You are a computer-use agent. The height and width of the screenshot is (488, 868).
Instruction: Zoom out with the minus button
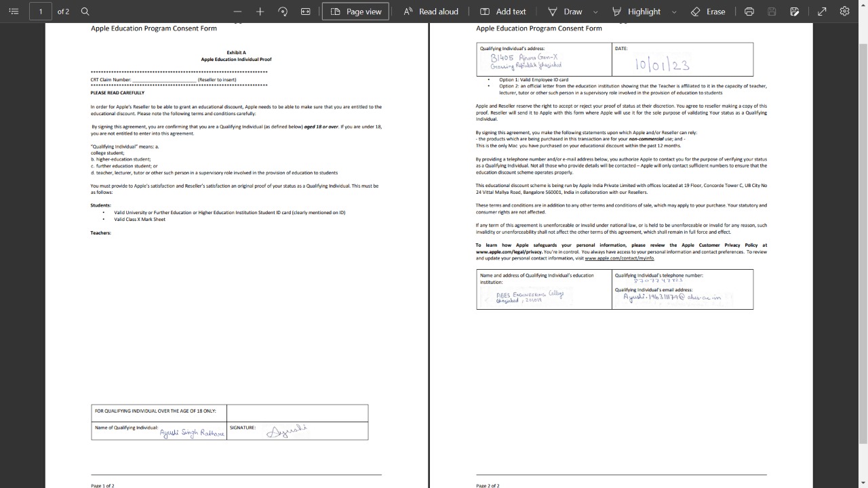[x=237, y=12]
